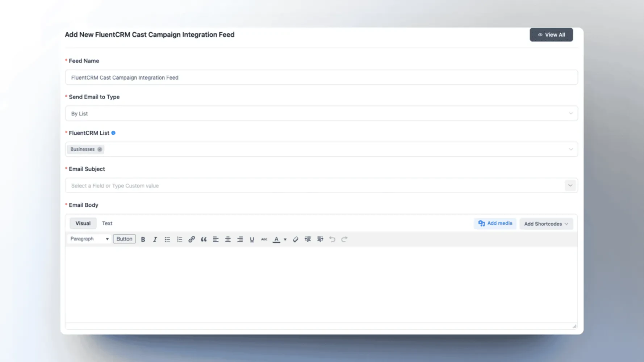The width and height of the screenshot is (644, 362).
Task: Redo the last edit
Action: coord(344,239)
